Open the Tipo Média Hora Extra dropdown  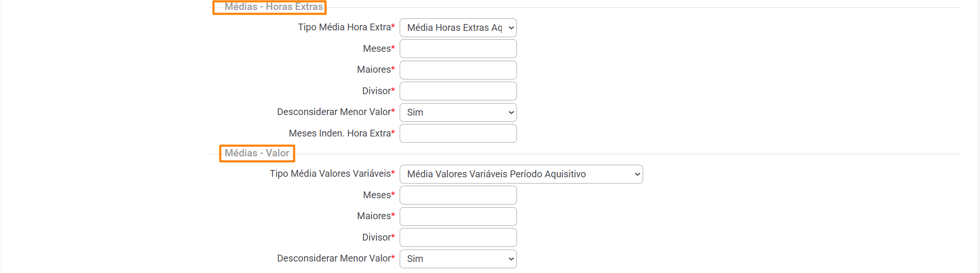click(x=458, y=28)
